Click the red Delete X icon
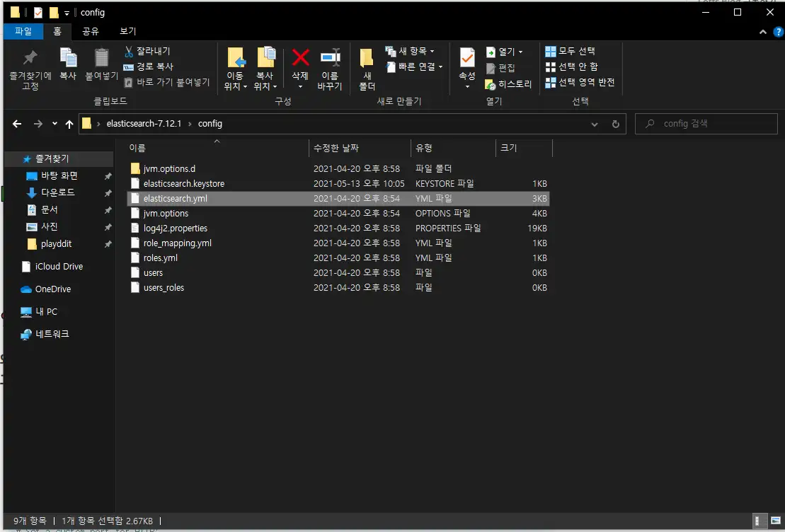This screenshot has height=532, width=785. (x=300, y=57)
